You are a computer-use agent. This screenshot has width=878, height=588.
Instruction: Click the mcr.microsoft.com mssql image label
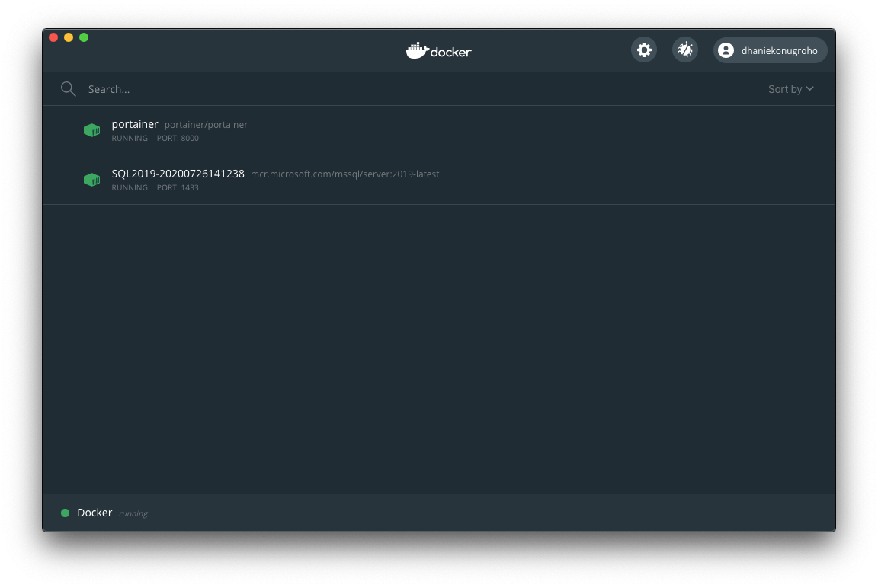tap(344, 174)
